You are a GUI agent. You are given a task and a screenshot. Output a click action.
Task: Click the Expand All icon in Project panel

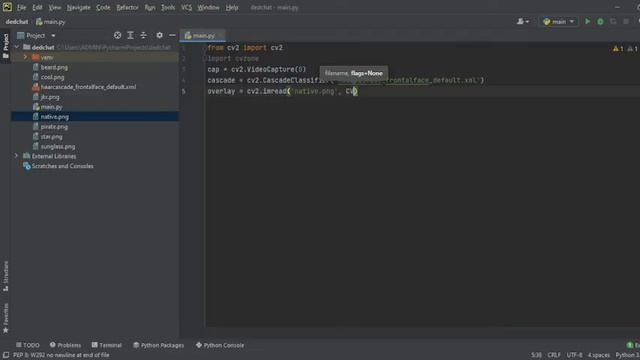coord(131,36)
